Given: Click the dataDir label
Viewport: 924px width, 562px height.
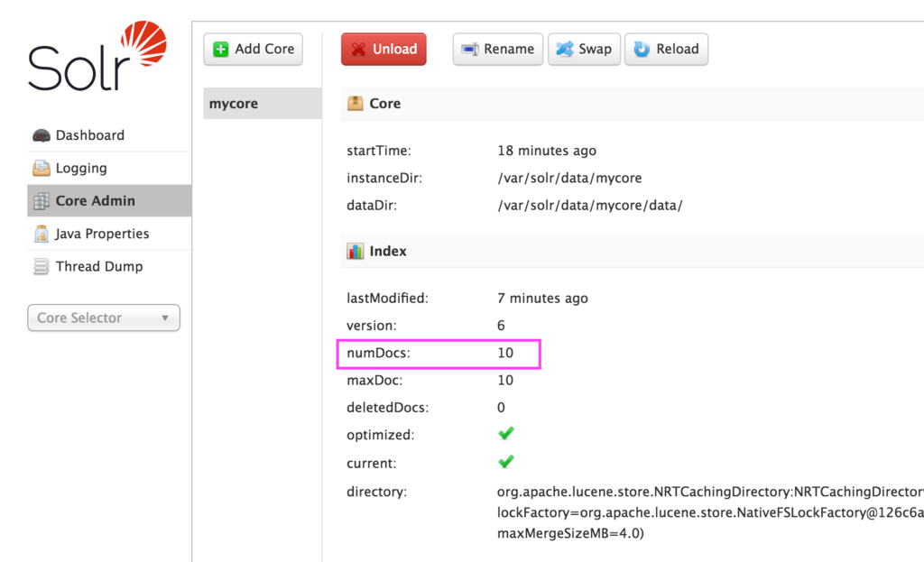Looking at the screenshot, I should [372, 205].
